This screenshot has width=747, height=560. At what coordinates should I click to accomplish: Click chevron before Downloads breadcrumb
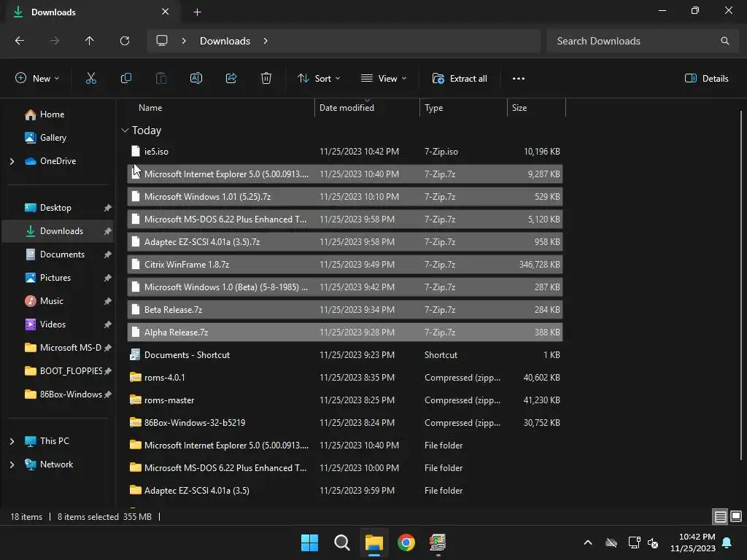184,41
